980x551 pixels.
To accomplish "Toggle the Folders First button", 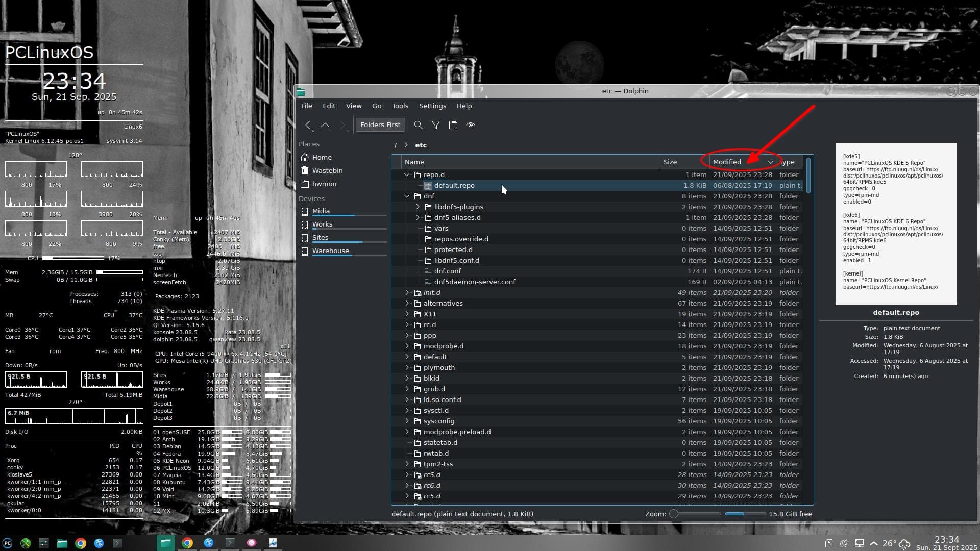I will point(380,125).
